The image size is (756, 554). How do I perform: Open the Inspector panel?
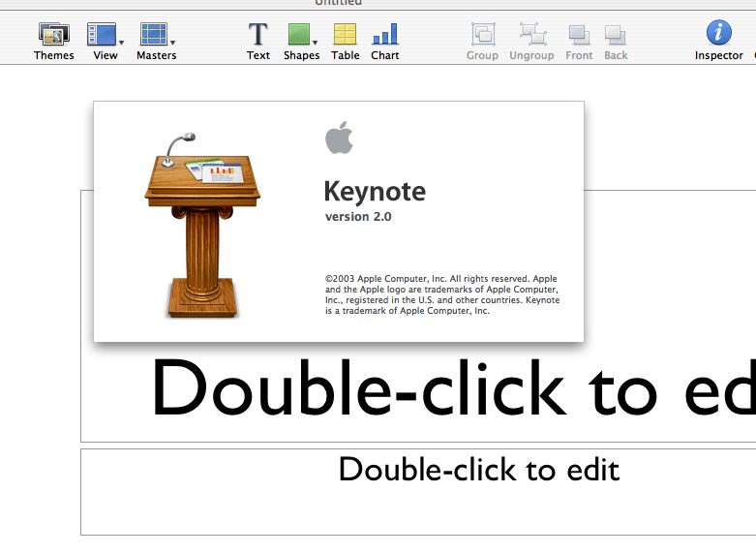coord(718,33)
